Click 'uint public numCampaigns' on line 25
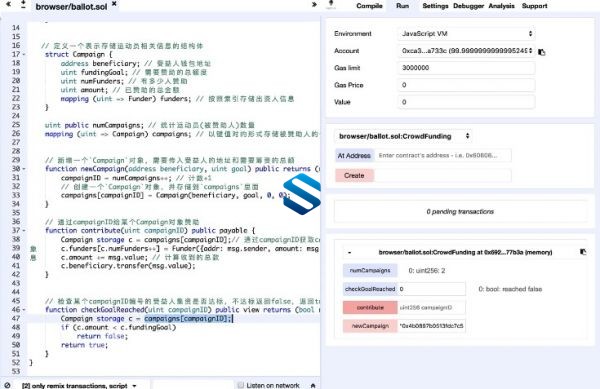The width and height of the screenshot is (600, 389). pos(94,125)
